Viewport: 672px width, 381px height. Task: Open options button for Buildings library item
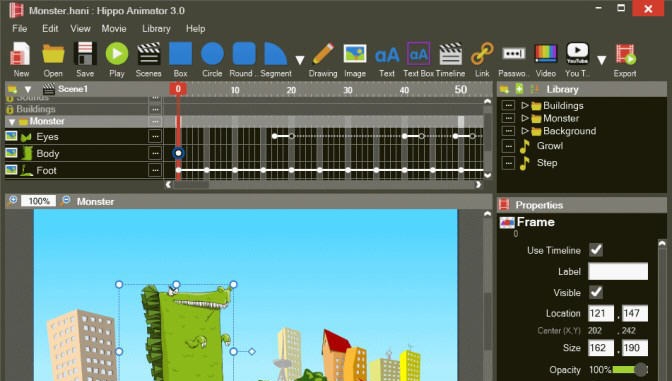508,105
